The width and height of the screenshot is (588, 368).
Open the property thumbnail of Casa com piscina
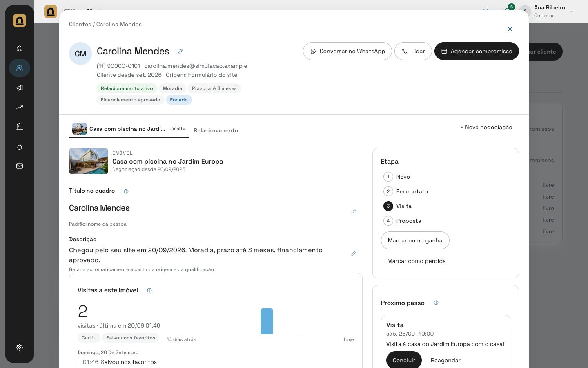pyautogui.click(x=89, y=161)
